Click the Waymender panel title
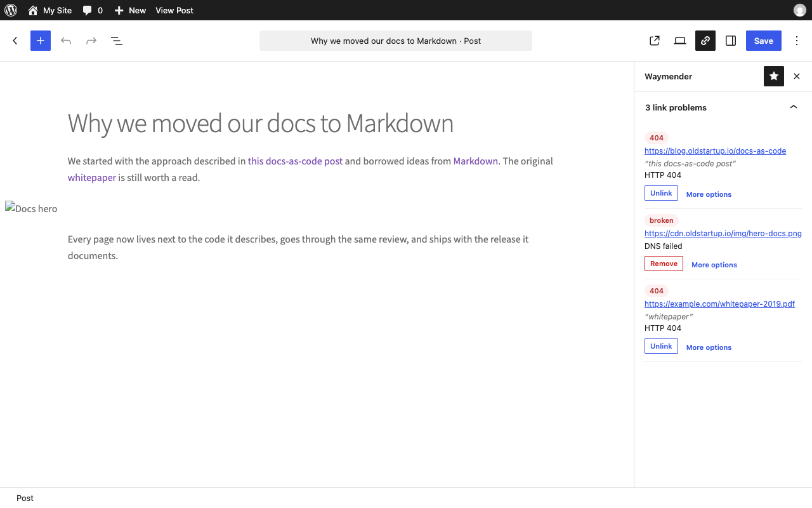This screenshot has width=812, height=508. tap(668, 76)
